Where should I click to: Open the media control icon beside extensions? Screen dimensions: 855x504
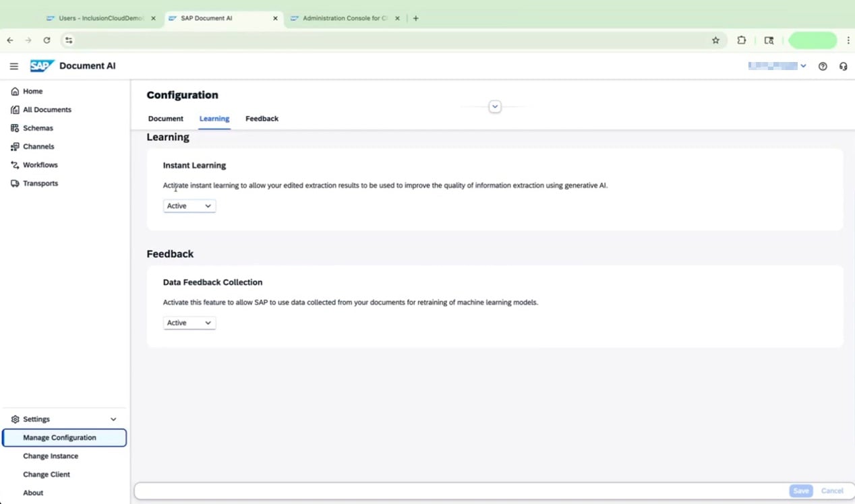coord(769,40)
